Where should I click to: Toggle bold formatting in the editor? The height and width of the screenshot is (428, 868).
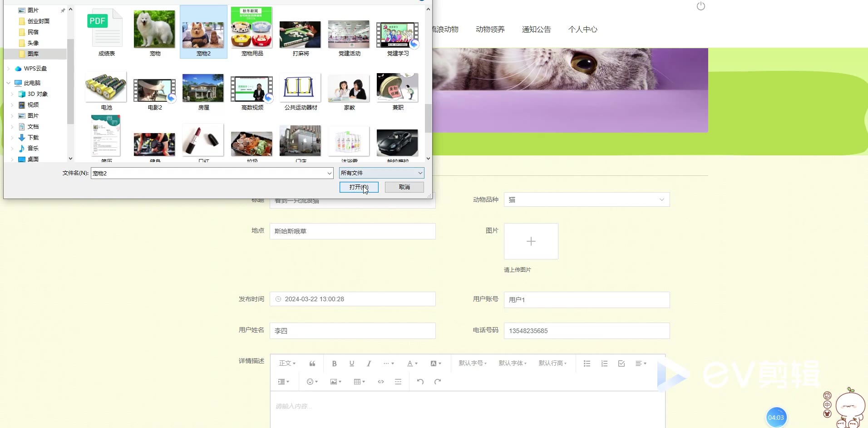(x=334, y=363)
